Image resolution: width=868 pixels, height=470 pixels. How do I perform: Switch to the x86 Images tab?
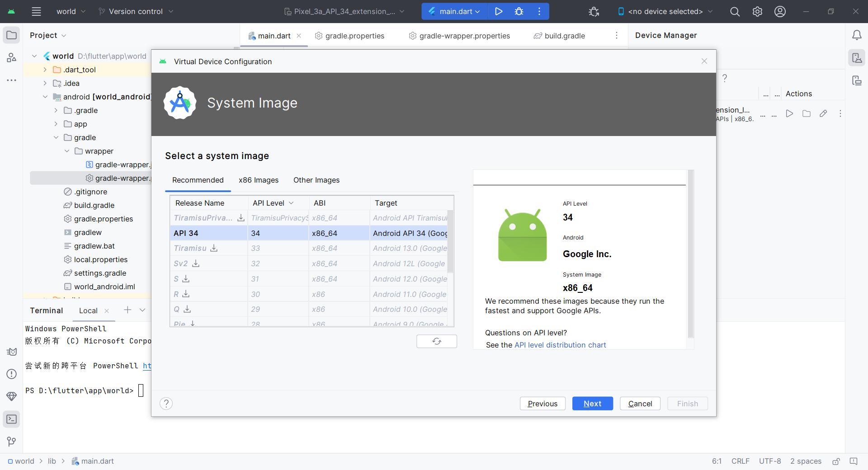(259, 180)
